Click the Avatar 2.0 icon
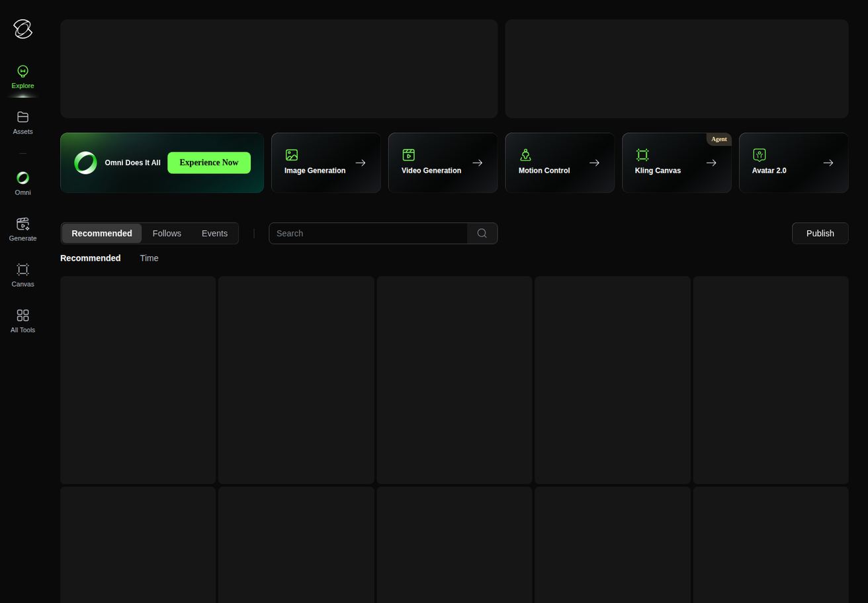The width and height of the screenshot is (868, 603). pos(759,155)
